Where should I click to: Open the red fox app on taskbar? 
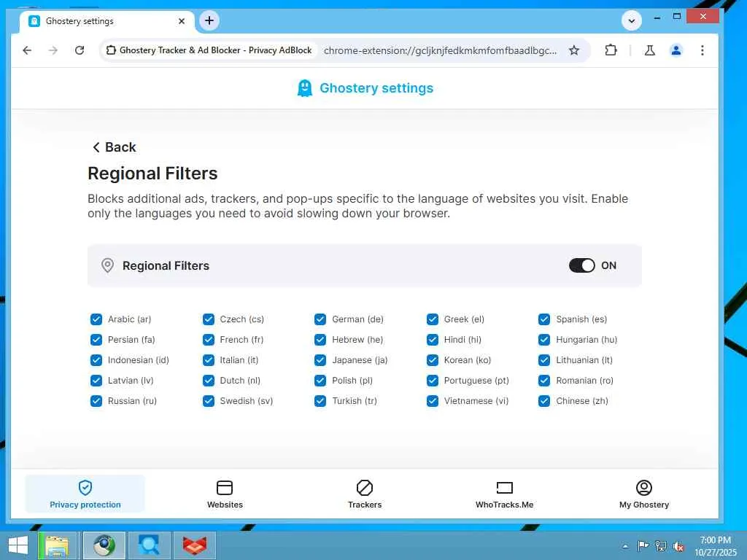pos(195,545)
